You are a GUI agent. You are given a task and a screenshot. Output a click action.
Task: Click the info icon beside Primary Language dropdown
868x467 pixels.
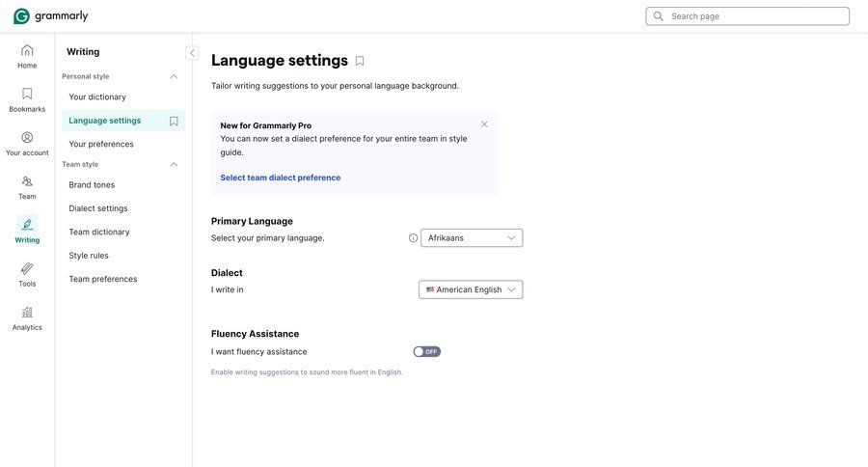coord(413,238)
